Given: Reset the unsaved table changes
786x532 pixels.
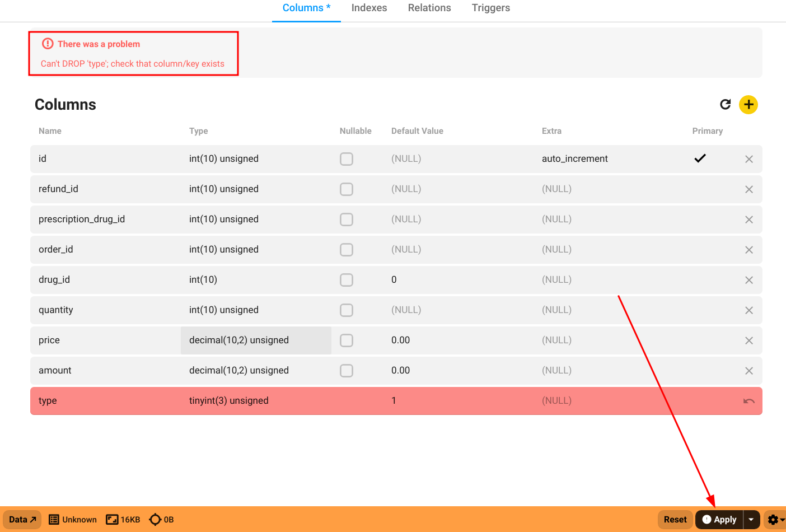Looking at the screenshot, I should (675, 519).
